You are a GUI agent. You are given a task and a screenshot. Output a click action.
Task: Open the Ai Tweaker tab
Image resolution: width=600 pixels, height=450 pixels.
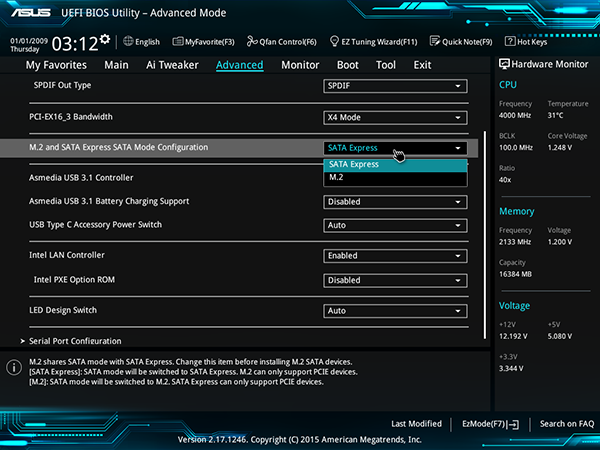pos(172,65)
